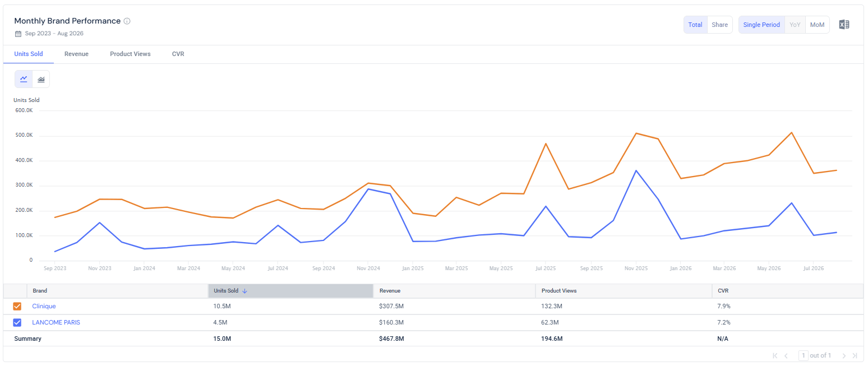868x366 pixels.
Task: Go to last page pagination icon
Action: pos(855,356)
